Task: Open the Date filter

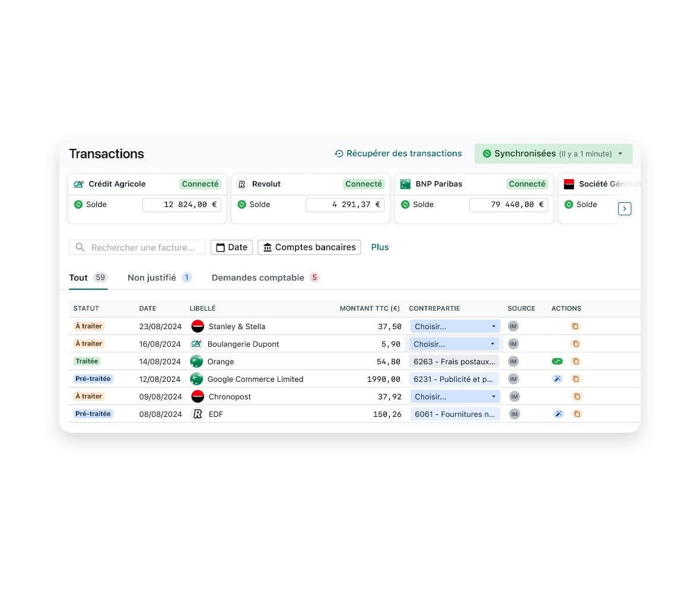Action: pyautogui.click(x=231, y=247)
